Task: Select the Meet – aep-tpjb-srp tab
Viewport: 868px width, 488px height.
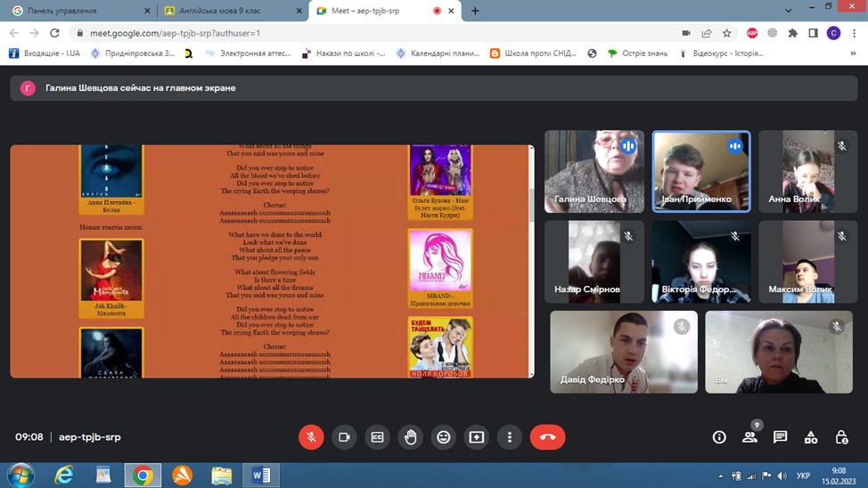Action: [385, 11]
